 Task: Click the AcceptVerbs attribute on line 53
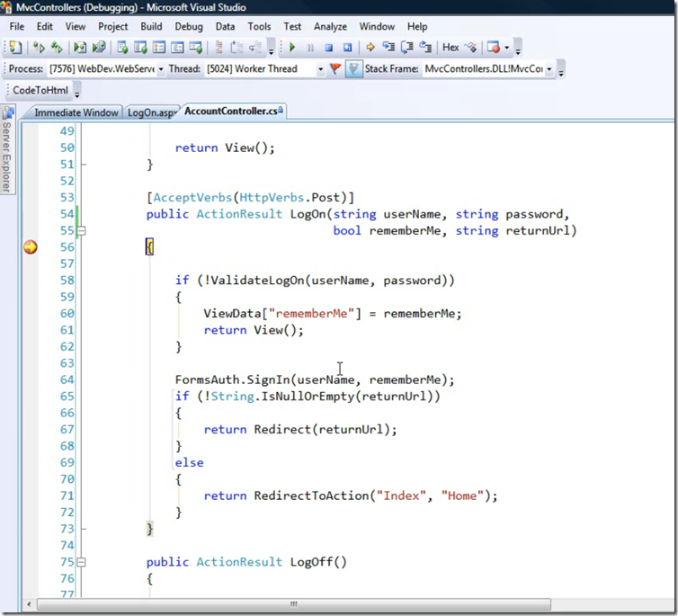click(192, 198)
